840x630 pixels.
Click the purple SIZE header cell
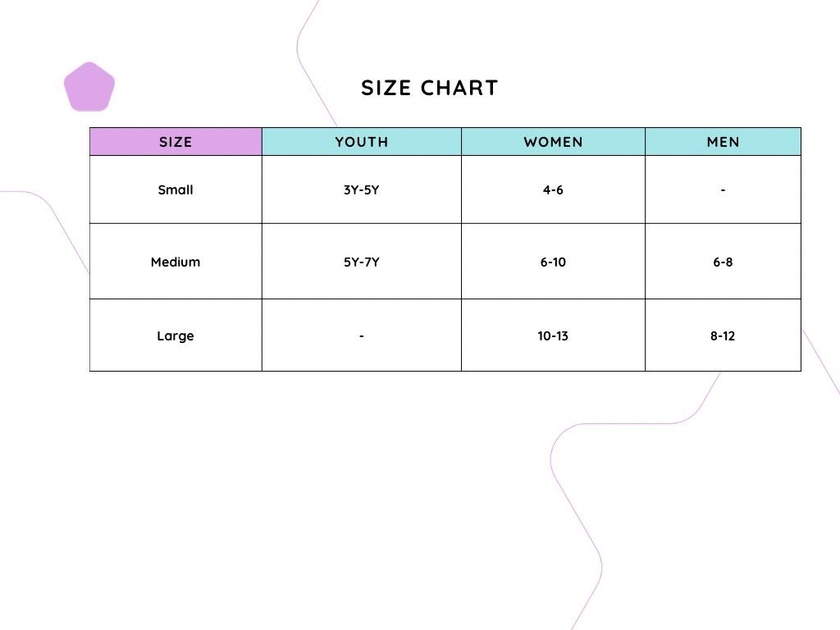(176, 142)
